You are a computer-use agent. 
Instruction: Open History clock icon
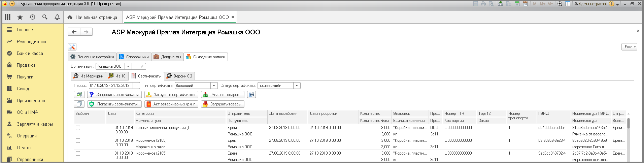[x=32, y=17]
